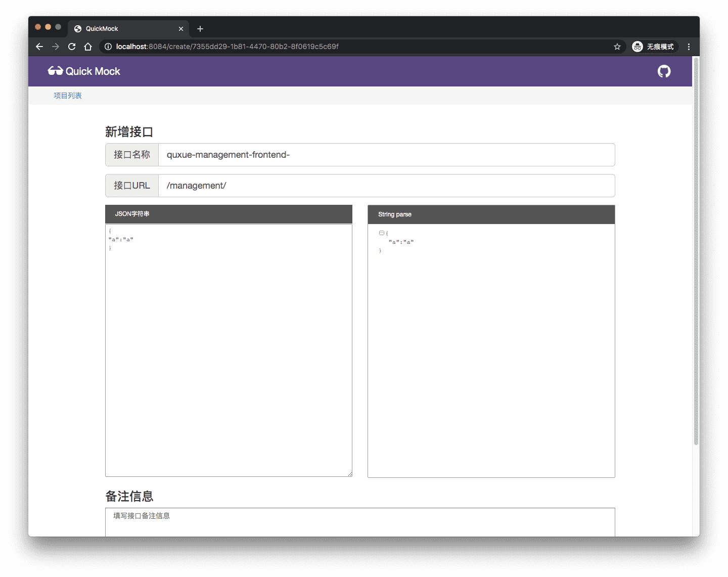
Task: Select the QuickMock browser tab
Action: (128, 29)
